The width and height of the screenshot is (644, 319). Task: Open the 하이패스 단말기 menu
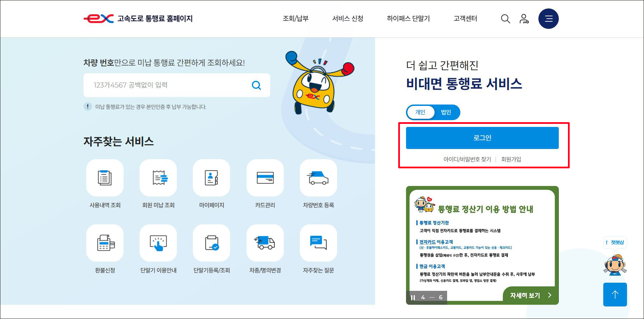pyautogui.click(x=408, y=19)
